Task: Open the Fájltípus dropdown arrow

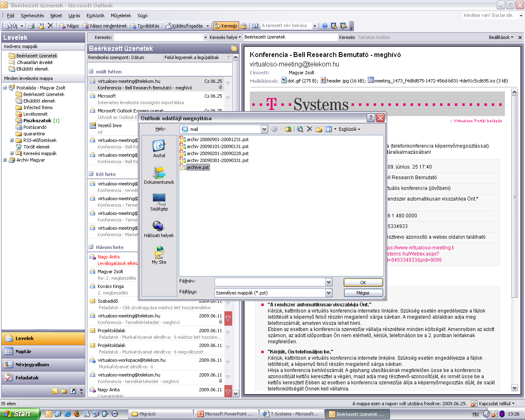Action: point(329,293)
